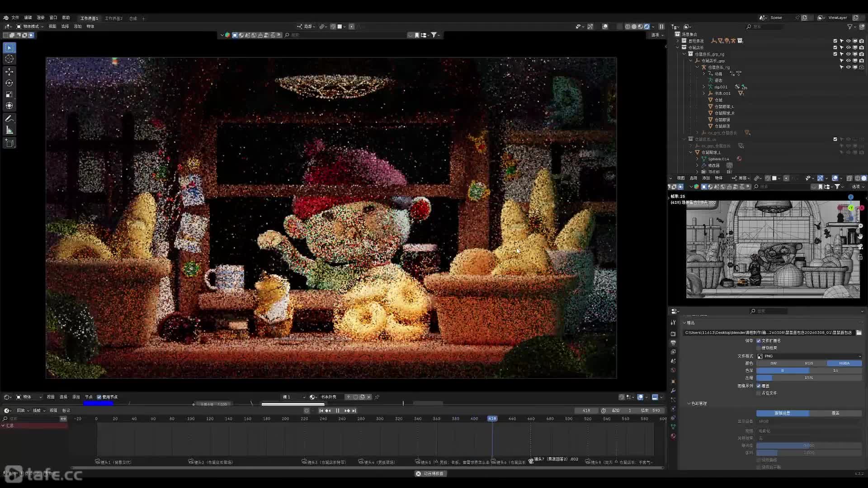Open the output path folder browser
The width and height of the screenshot is (868, 488).
pyautogui.click(x=859, y=333)
